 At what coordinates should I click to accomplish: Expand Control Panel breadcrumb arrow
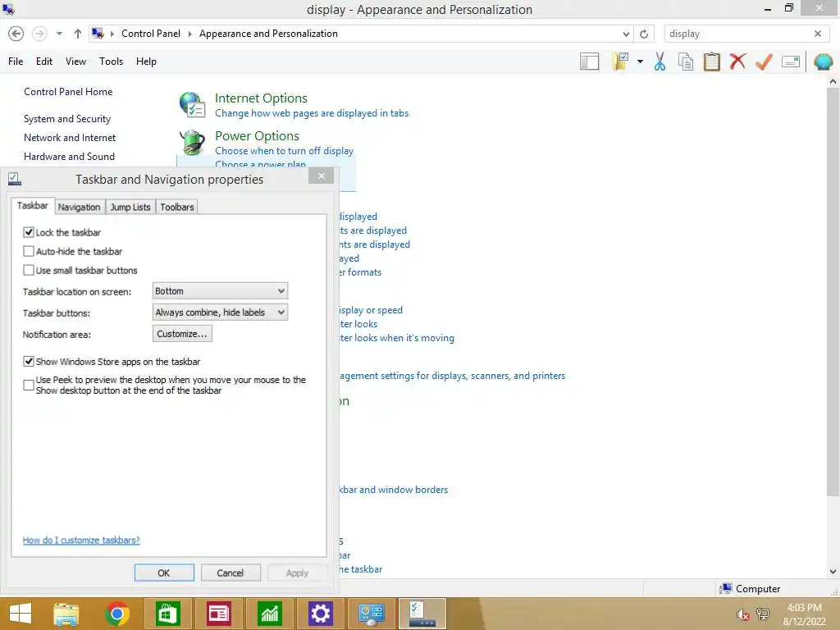(x=189, y=34)
